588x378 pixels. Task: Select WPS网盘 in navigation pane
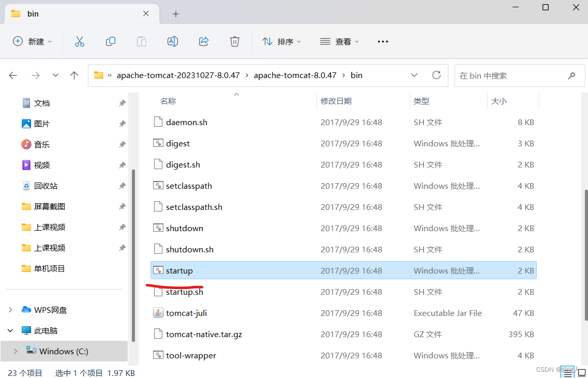[x=50, y=310]
